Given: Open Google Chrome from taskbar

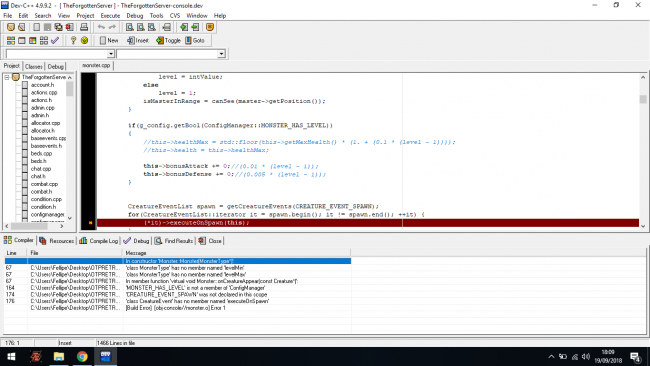Looking at the screenshot, I should pyautogui.click(x=82, y=356).
